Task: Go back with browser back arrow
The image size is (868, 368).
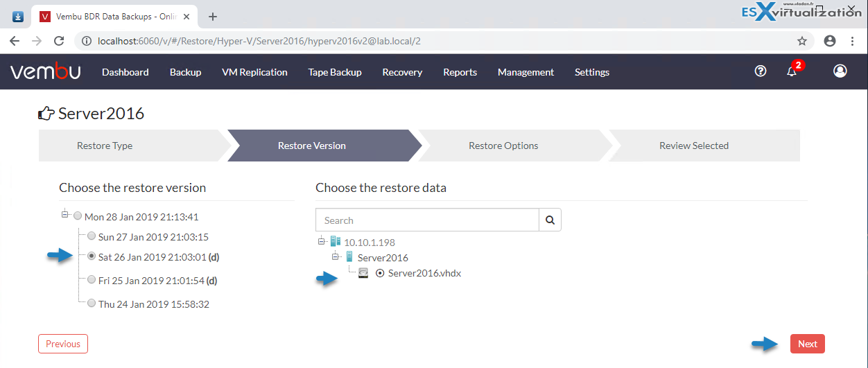Action: (15, 41)
